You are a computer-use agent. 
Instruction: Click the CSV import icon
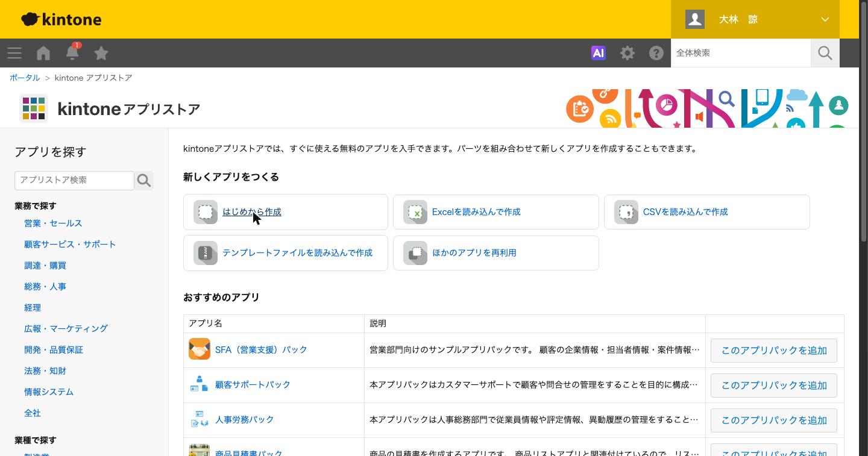626,212
